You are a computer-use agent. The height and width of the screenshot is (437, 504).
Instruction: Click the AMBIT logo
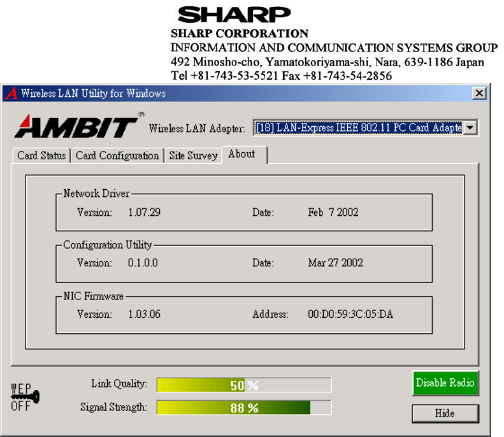pos(79,125)
